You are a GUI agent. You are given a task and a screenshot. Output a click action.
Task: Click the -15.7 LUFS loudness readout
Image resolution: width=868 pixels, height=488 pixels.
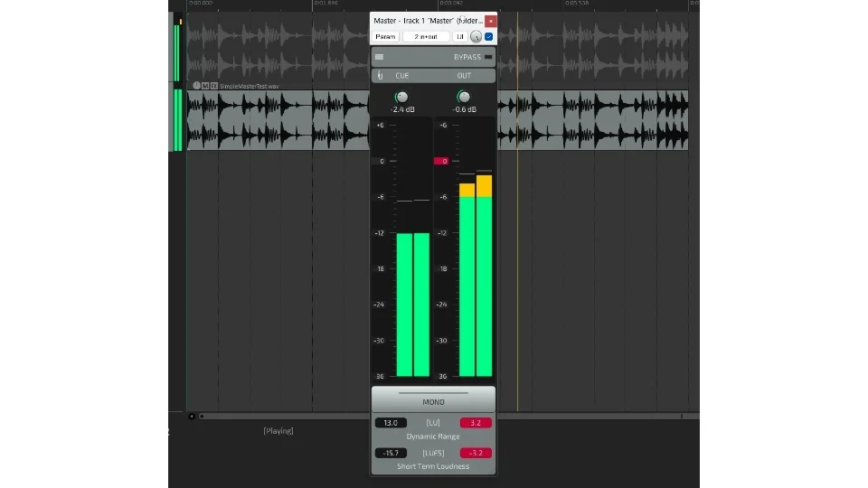coord(391,453)
